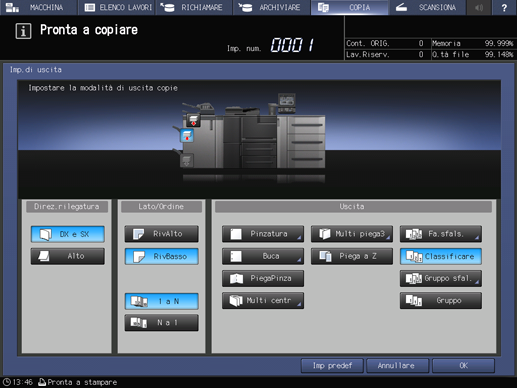Select N a 1 page order

click(x=162, y=323)
